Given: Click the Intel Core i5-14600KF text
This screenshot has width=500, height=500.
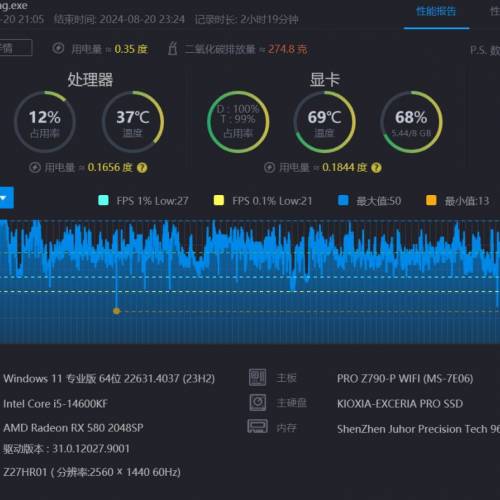Looking at the screenshot, I should [x=55, y=404].
